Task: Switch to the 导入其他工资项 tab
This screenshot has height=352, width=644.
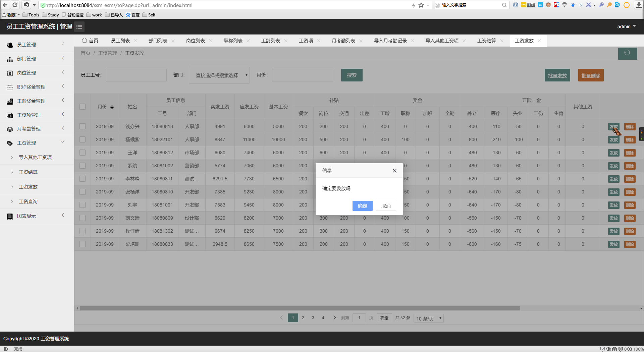Action: 442,41
